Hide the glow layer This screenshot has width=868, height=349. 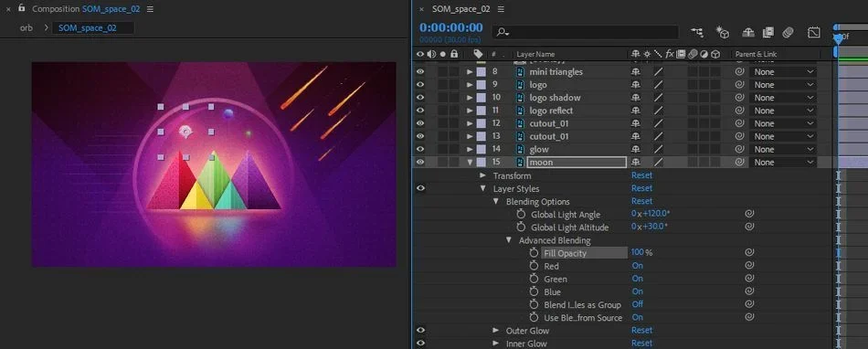(420, 149)
